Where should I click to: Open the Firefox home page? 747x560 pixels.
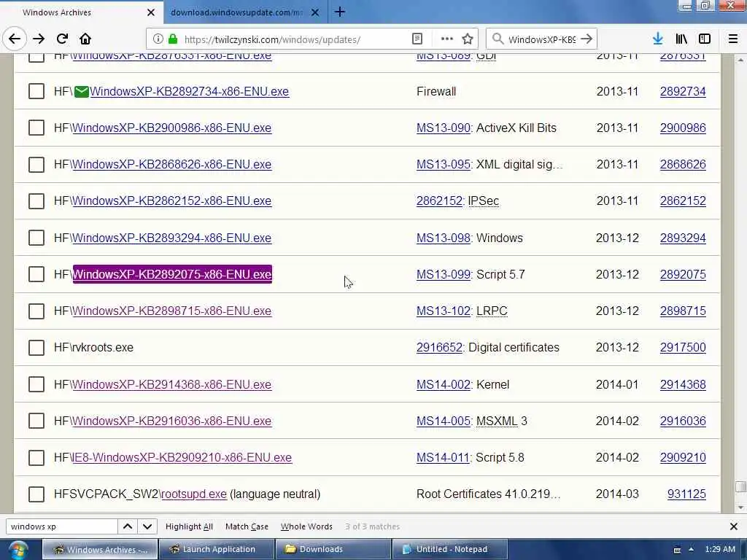85,39
